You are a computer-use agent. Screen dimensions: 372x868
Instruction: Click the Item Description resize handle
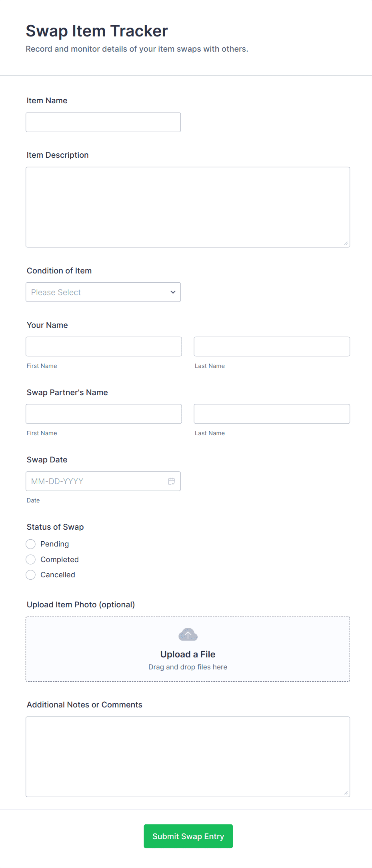coord(346,243)
